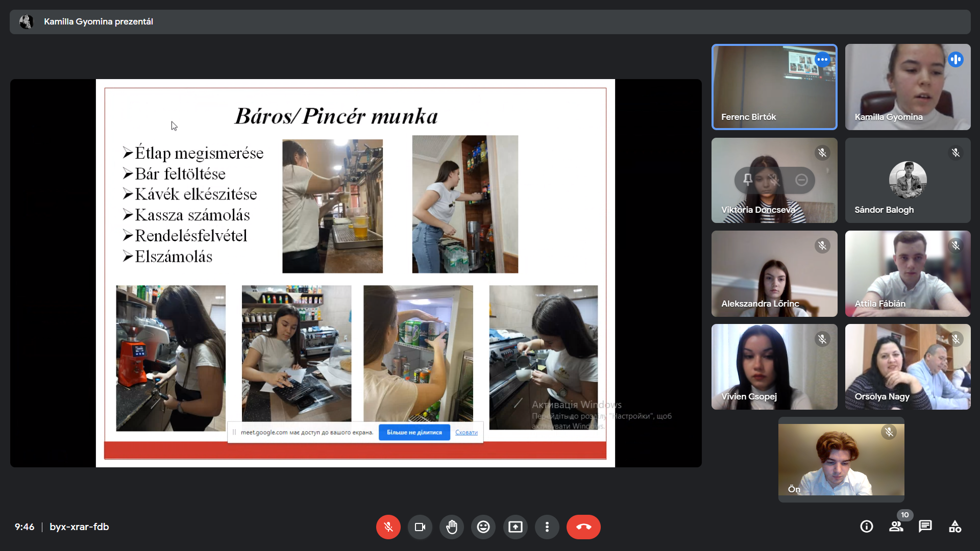Pin Viktória Doncseva's video tile
The width and height of the screenshot is (980, 551).
pyautogui.click(x=747, y=180)
